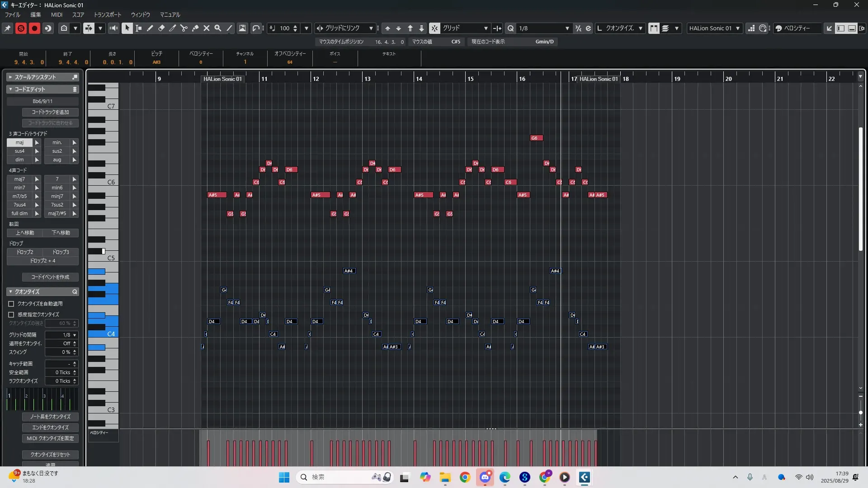Open the MIDI menu

(57, 14)
